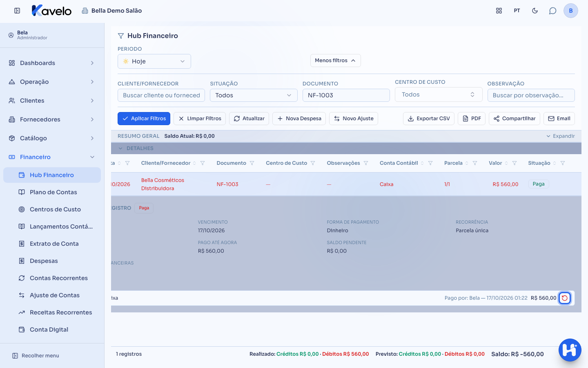Filter the Conta Contábil column
The width and height of the screenshot is (588, 368).
point(430,163)
